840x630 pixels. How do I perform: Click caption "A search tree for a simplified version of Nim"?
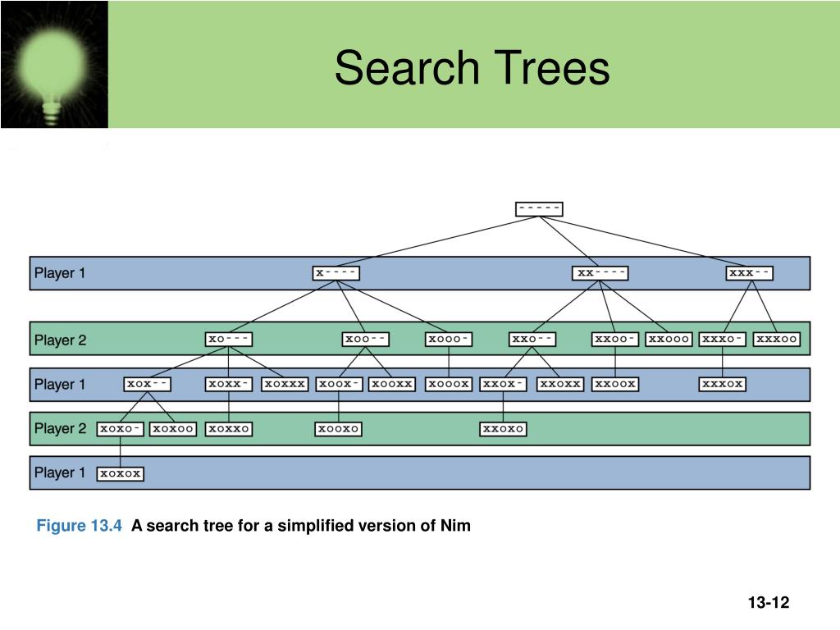(301, 526)
